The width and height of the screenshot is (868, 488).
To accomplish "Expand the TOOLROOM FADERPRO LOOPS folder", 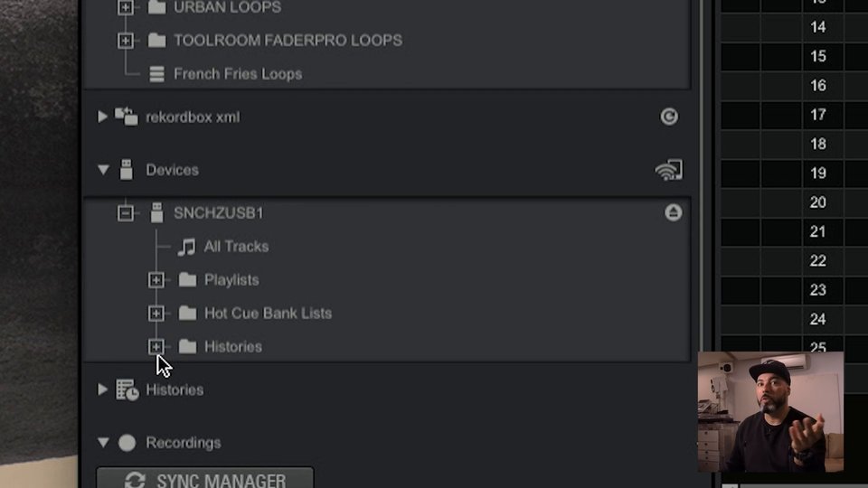I will tap(126, 41).
